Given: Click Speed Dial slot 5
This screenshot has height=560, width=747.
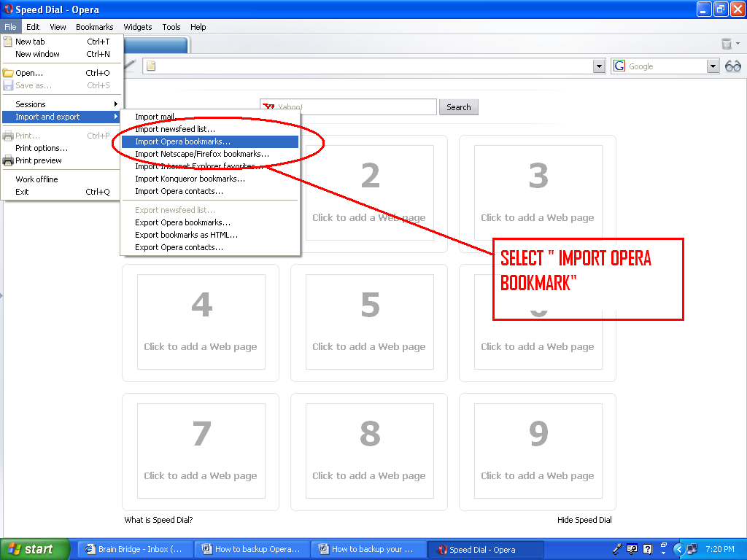Looking at the screenshot, I should (369, 323).
